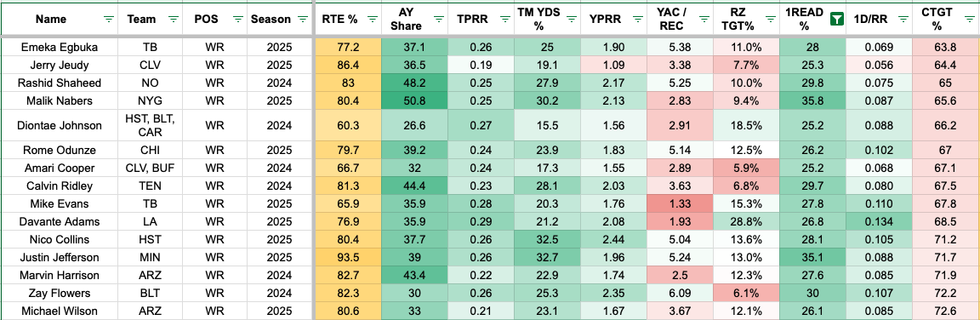
Task: Open the Team column filter icon
Action: [174, 20]
